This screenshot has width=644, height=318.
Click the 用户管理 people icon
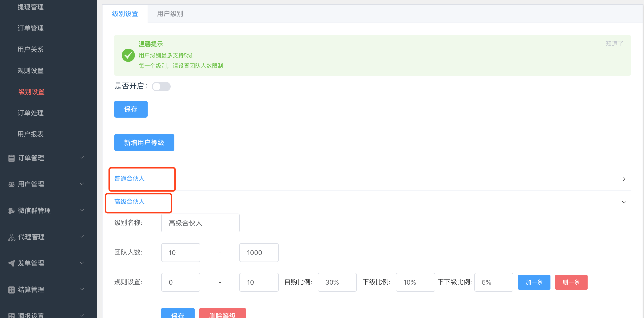coord(11,184)
